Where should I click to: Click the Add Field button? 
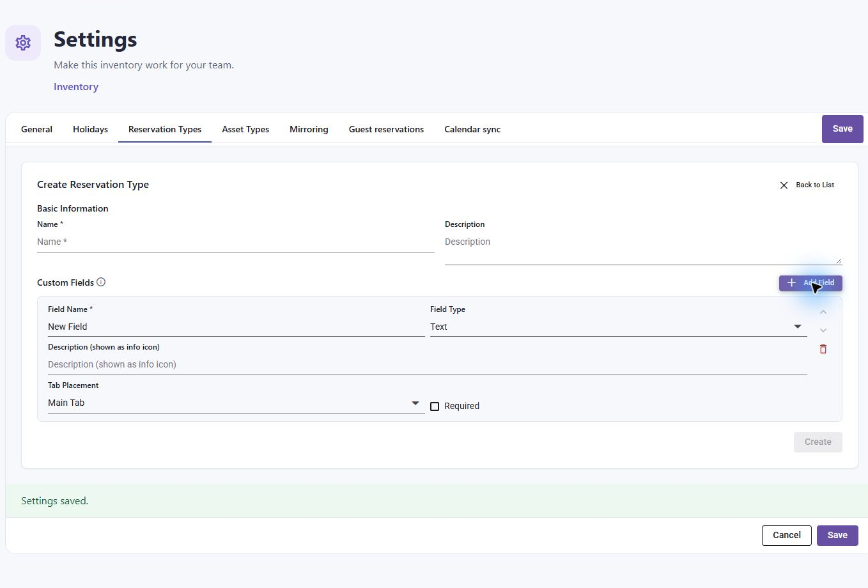810,283
